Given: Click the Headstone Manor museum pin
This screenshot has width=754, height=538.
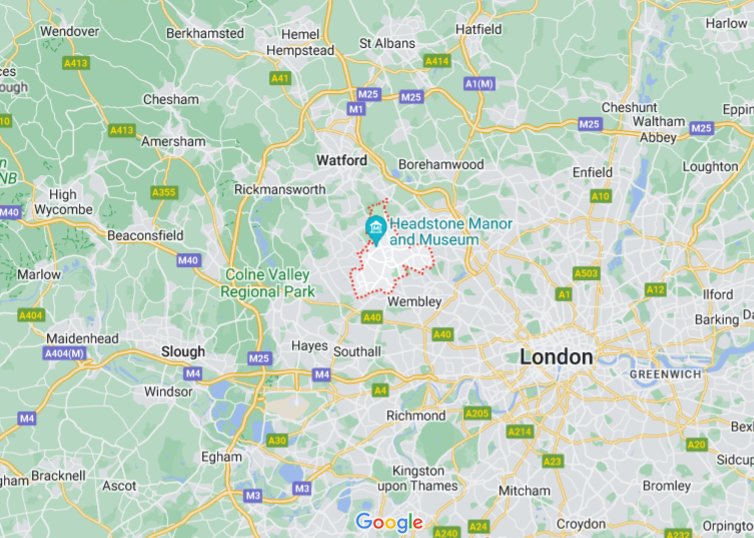Looking at the screenshot, I should (x=376, y=230).
